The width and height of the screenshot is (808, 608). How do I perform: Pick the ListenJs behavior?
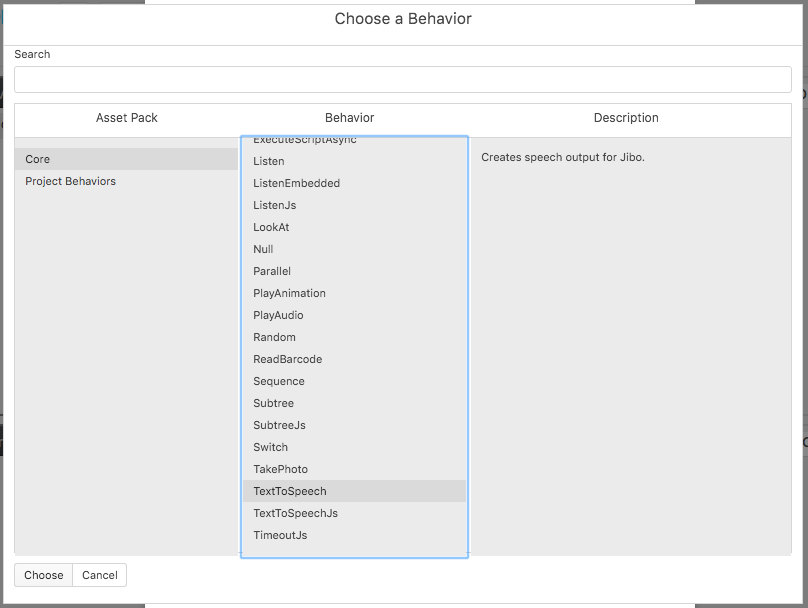275,205
